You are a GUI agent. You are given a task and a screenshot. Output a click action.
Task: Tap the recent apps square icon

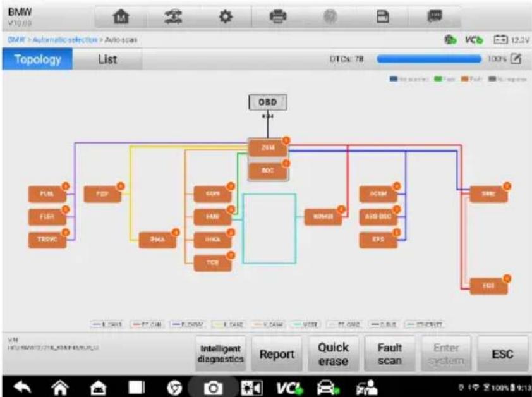point(136,387)
